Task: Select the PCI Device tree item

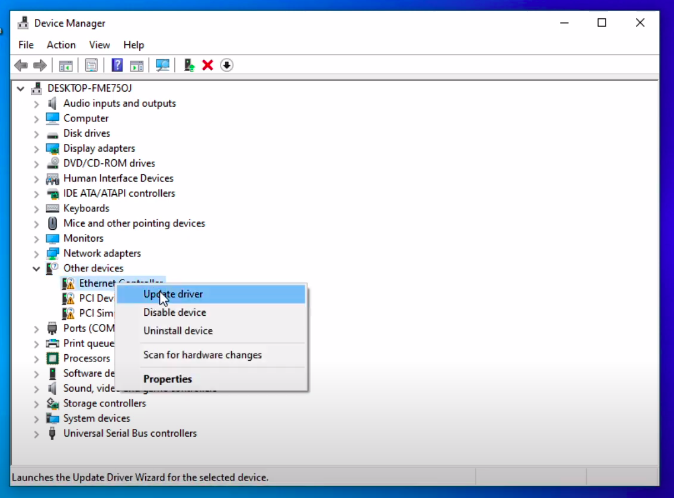Action: (97, 298)
